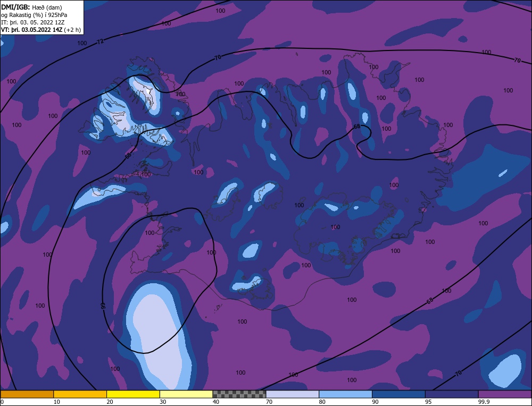
Task: Click the legend tick label "30"
Action: (x=163, y=402)
